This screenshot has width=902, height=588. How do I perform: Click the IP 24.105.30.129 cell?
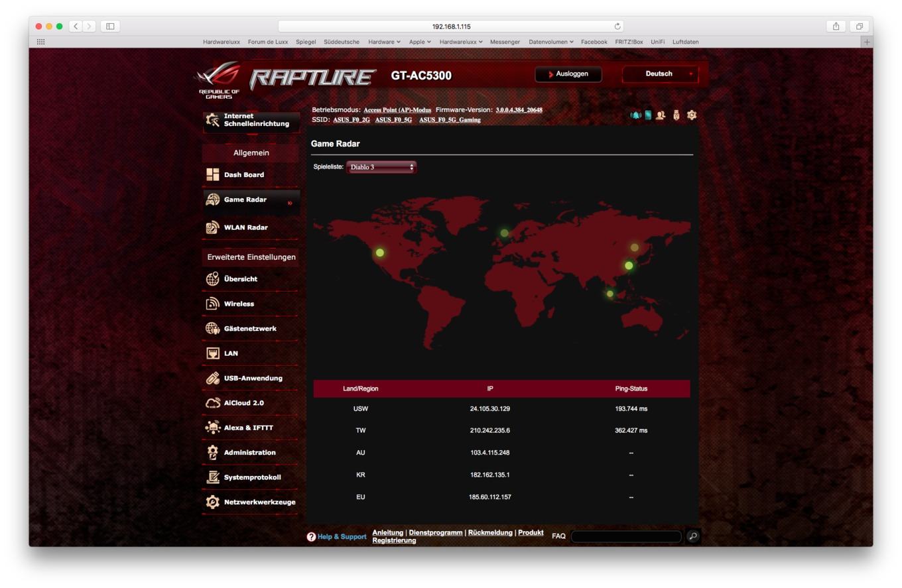tap(490, 409)
